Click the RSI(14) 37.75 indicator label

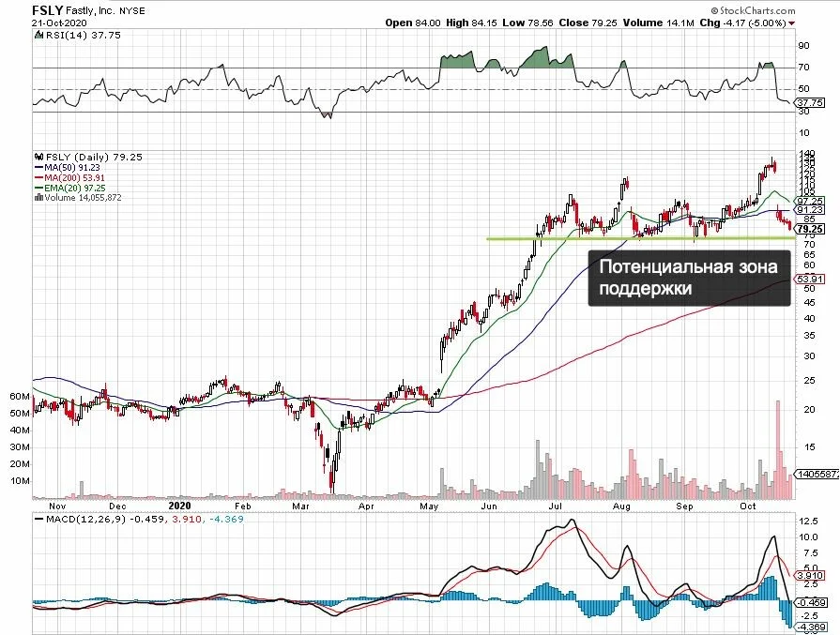[83, 36]
